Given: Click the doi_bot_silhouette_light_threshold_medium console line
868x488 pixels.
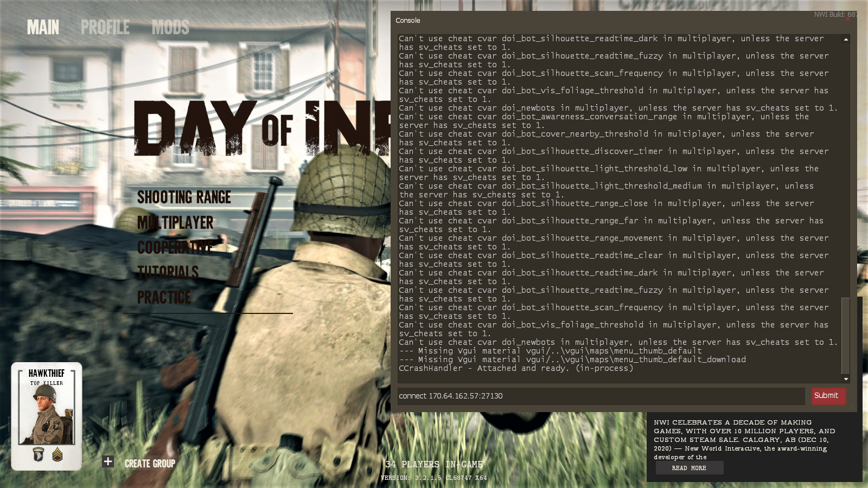Looking at the screenshot, I should tap(607, 190).
